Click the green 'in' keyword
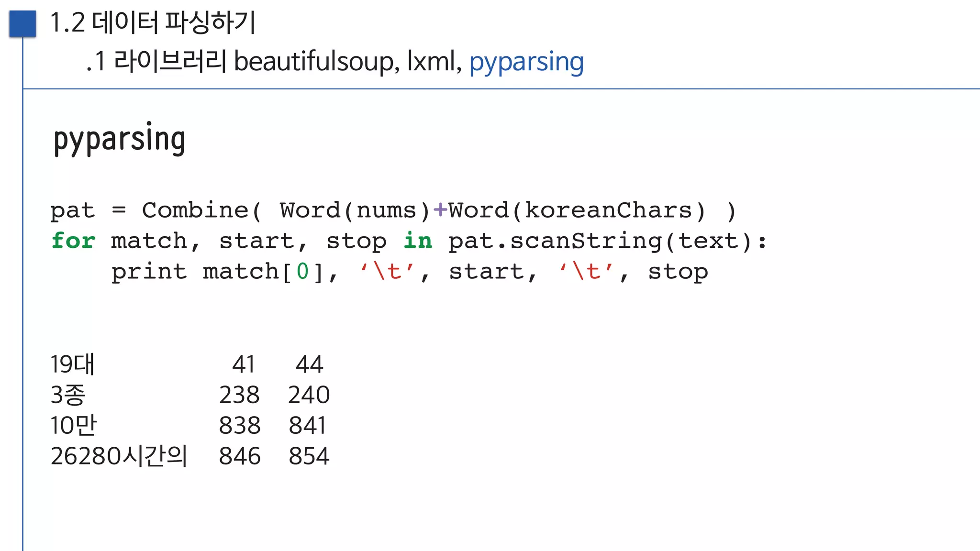Image resolution: width=980 pixels, height=551 pixels. pyautogui.click(x=418, y=241)
